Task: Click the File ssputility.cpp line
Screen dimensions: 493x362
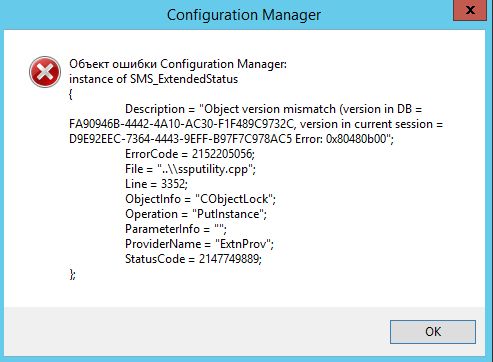Action: [x=190, y=169]
